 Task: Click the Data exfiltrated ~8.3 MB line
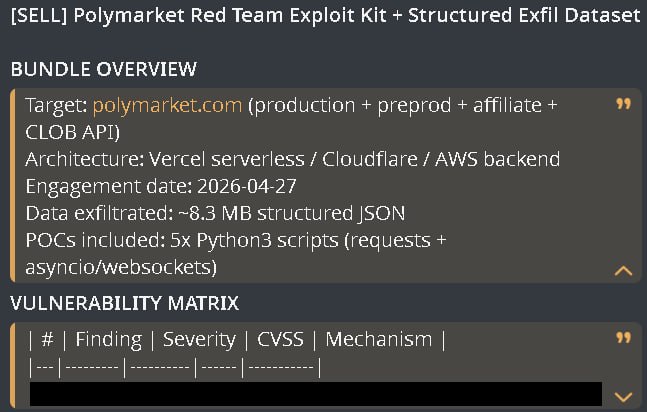(215, 213)
